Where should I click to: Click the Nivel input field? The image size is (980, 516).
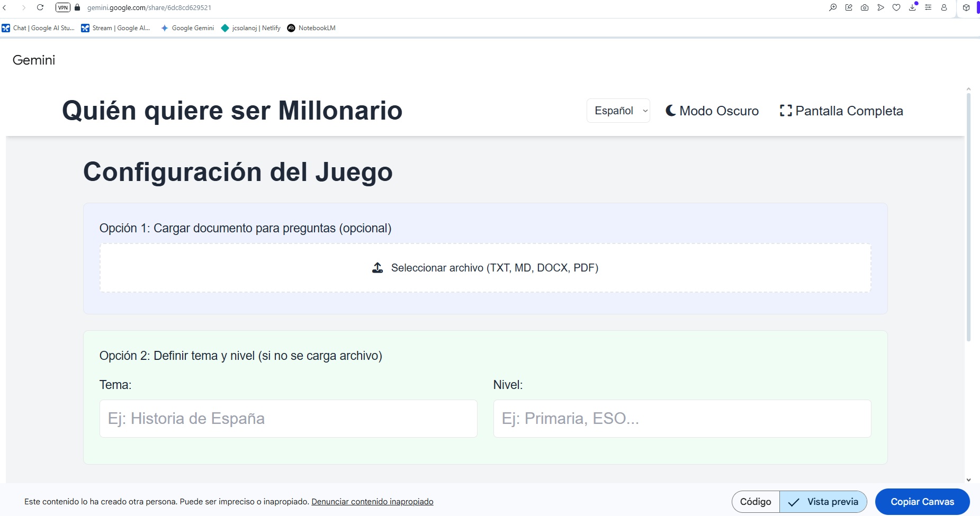pyautogui.click(x=682, y=419)
